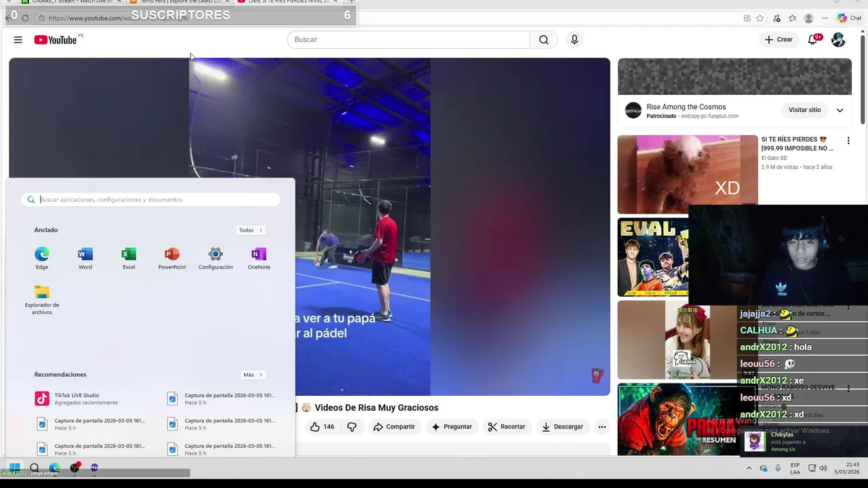Image resolution: width=868 pixels, height=488 pixels.
Task: Like the video with 146 likes
Action: click(322, 427)
